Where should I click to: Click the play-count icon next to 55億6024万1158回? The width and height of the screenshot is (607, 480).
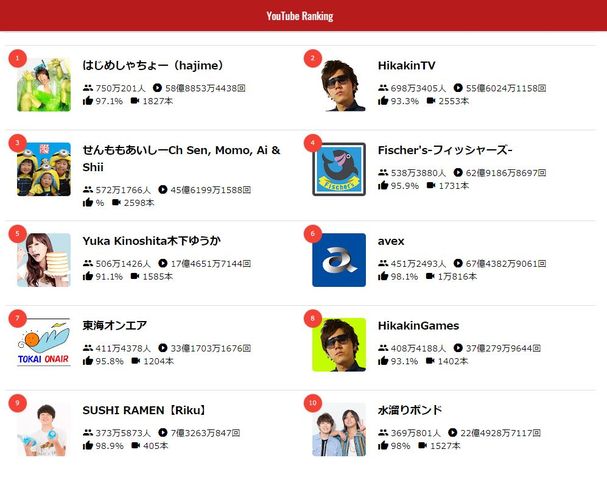tap(458, 88)
